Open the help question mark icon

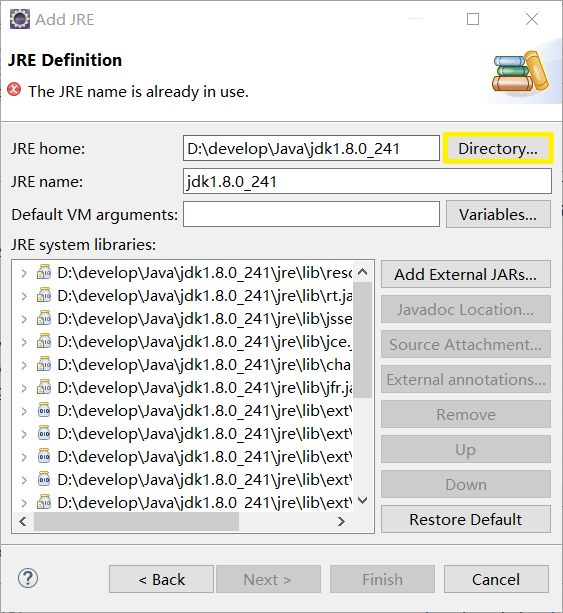[x=28, y=578]
